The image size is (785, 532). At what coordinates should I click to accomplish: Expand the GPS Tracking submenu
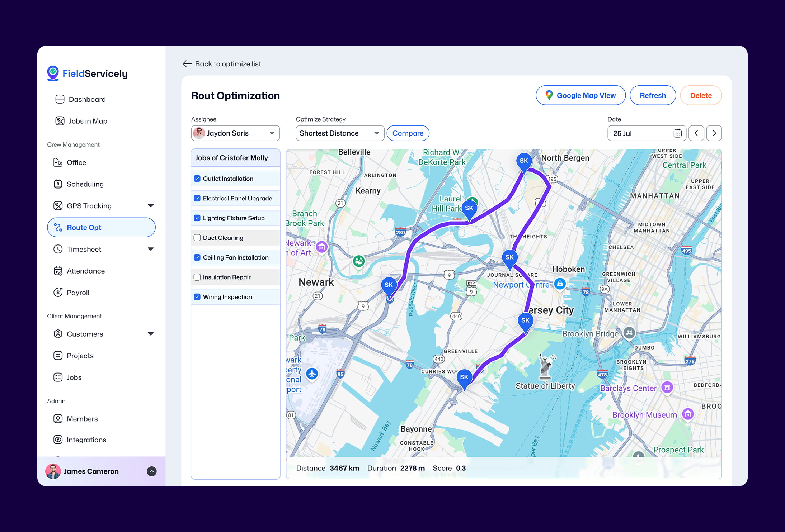click(x=151, y=206)
